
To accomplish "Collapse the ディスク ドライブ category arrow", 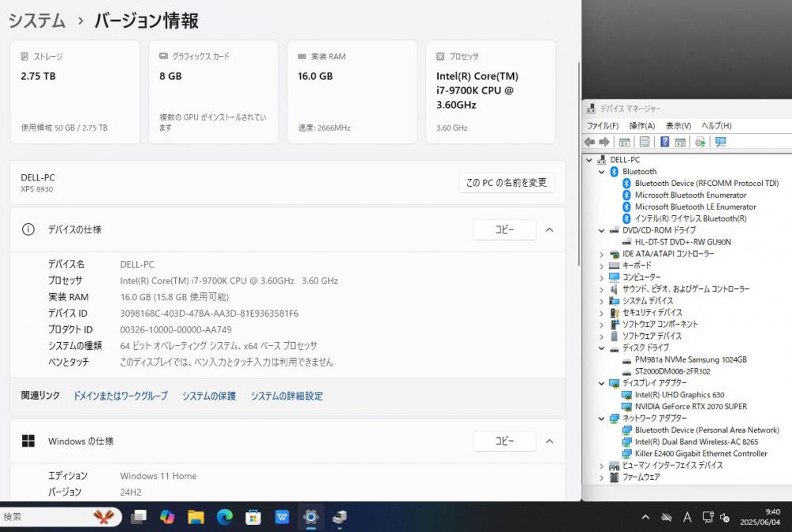I will (x=602, y=348).
